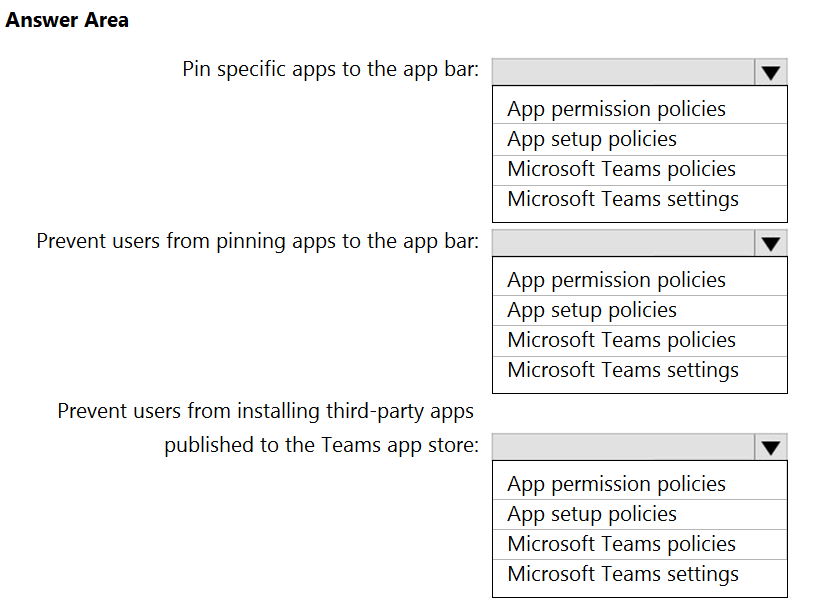Click the 'Answer Area' heading text

[x=67, y=20]
